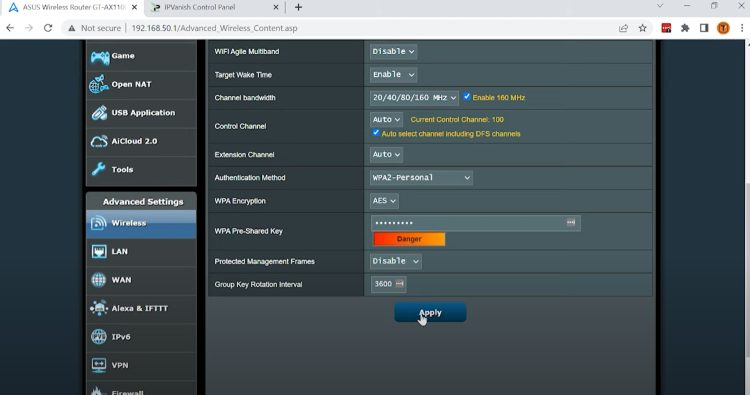Switch to IPVanish Control Panel tab
This screenshot has width=750, height=395.
[x=214, y=7]
